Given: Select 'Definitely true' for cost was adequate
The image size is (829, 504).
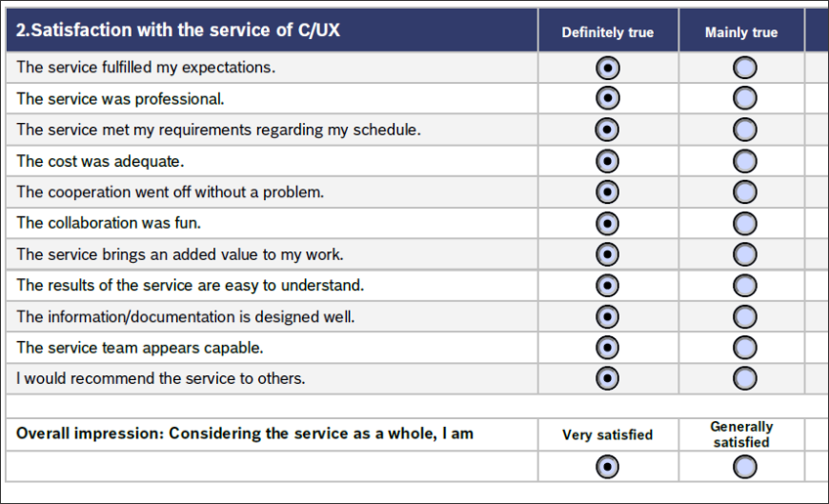Looking at the screenshot, I should [x=607, y=161].
